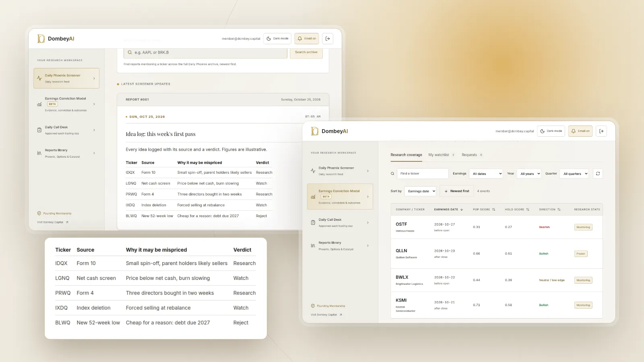
Task: Click the Earnings Date sort arrow
Action: coord(462,210)
